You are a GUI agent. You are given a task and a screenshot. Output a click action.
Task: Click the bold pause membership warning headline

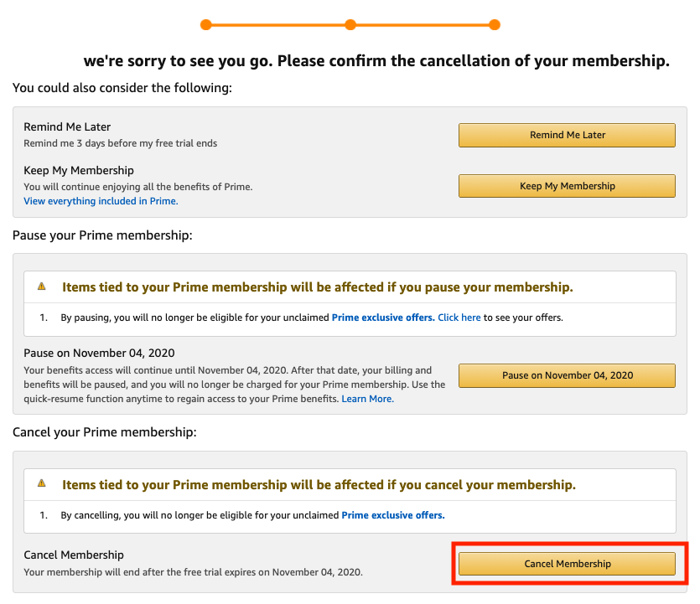click(317, 287)
